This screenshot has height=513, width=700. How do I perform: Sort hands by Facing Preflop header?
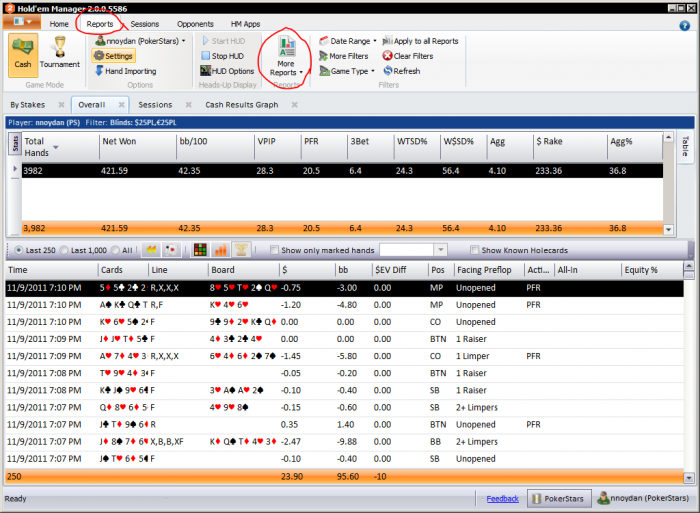coord(489,270)
